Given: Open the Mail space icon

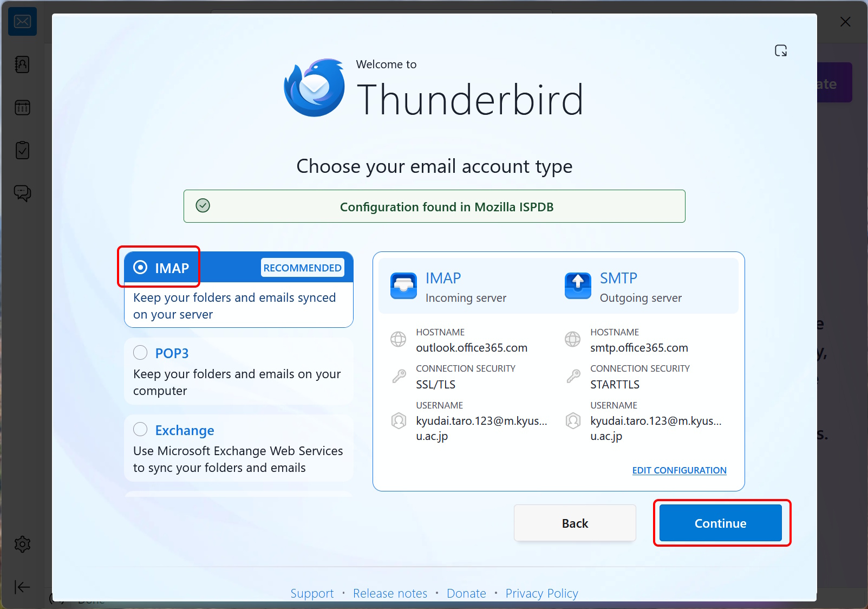Looking at the screenshot, I should click(23, 22).
